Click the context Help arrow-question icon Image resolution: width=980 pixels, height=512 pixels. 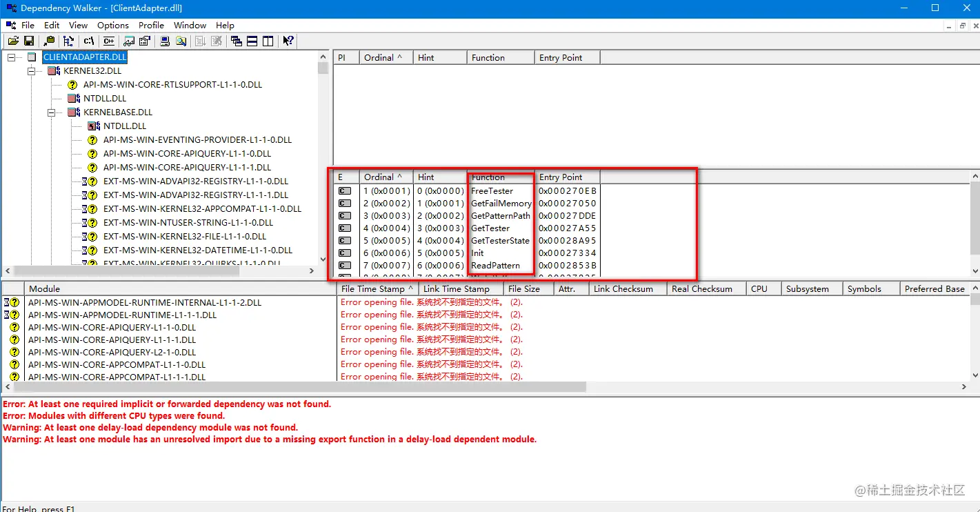288,41
